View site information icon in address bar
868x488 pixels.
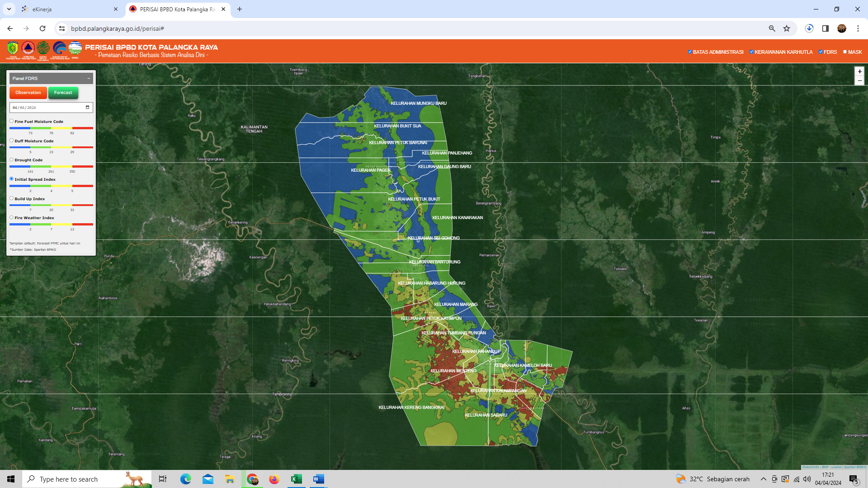point(62,28)
